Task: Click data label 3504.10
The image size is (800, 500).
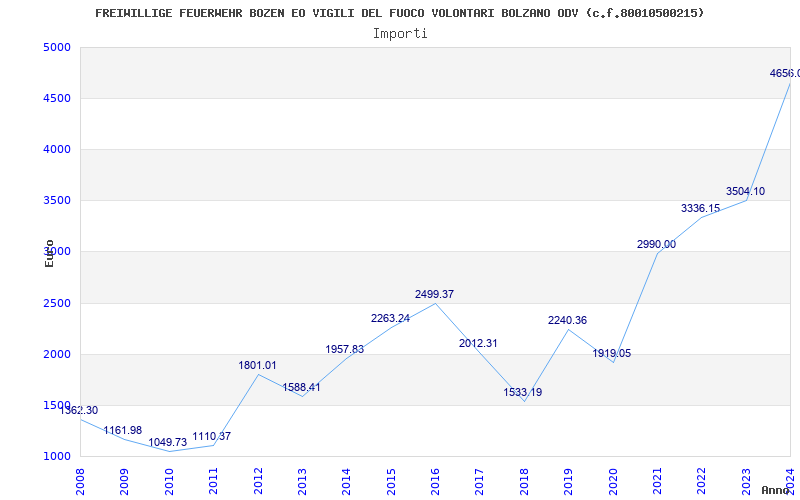Action: pos(745,191)
